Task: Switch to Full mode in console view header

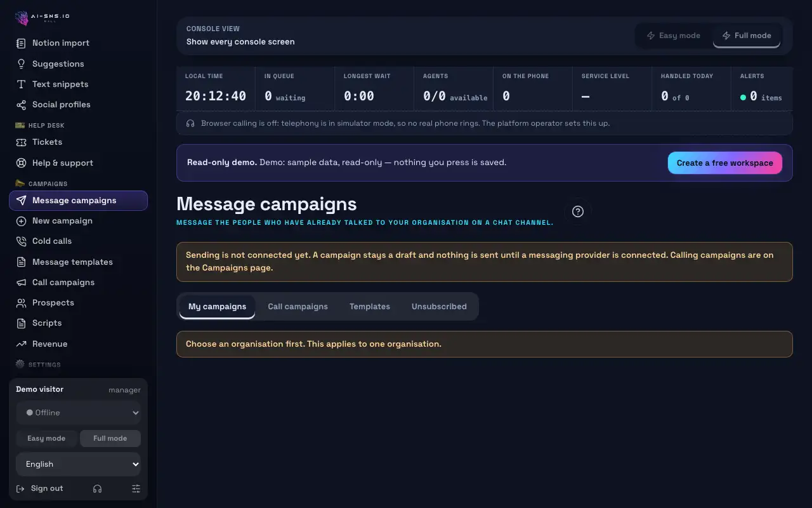Action: click(x=747, y=36)
